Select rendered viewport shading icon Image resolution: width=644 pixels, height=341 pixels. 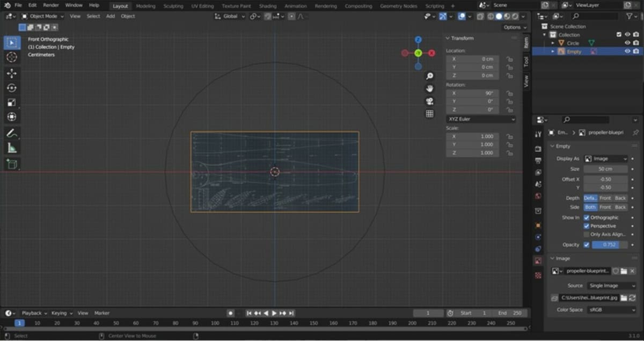click(515, 16)
